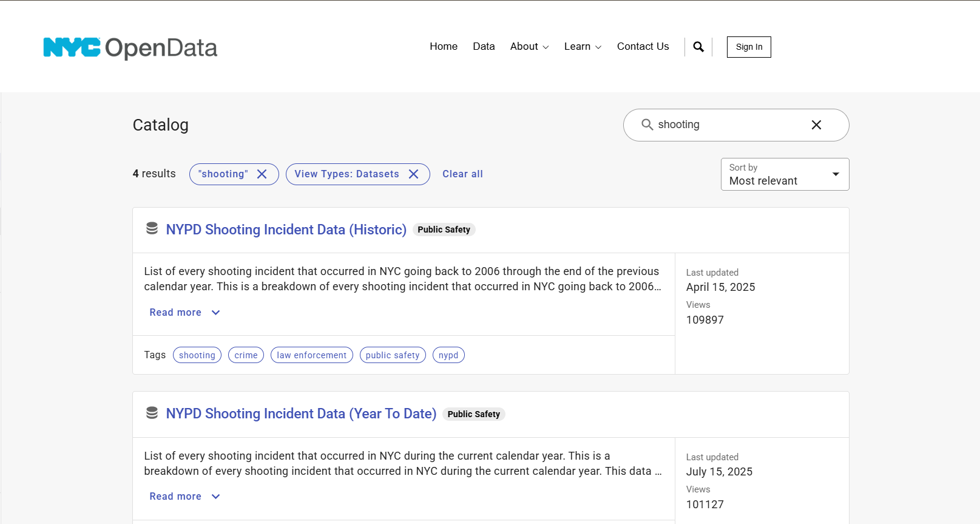
Task: Click dataset icon beside Historic shooting data
Action: [x=152, y=229]
